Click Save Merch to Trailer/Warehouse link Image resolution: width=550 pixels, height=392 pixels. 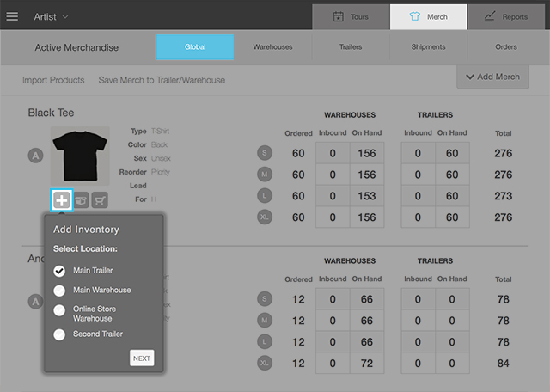pos(162,80)
